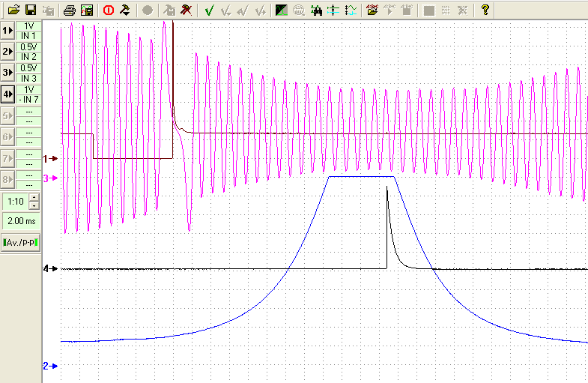Open a saved waveform file
Screen dimensions: 588x383
[x=14, y=10]
